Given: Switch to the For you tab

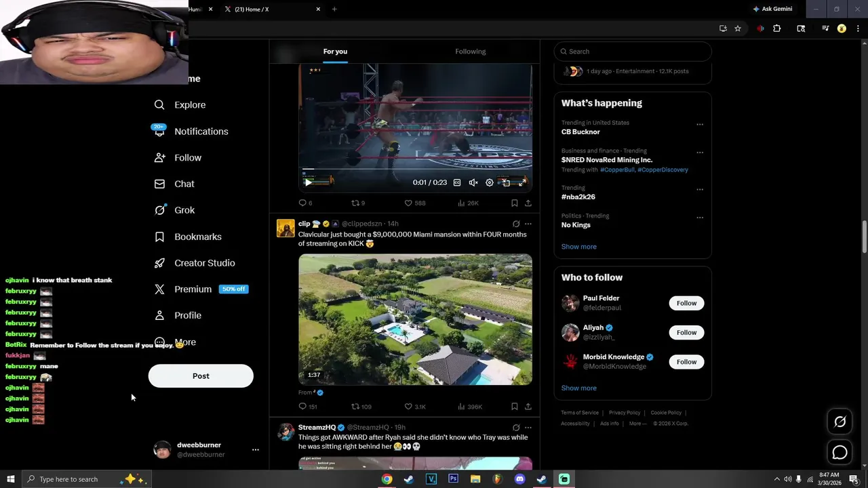Looking at the screenshot, I should click(x=335, y=52).
